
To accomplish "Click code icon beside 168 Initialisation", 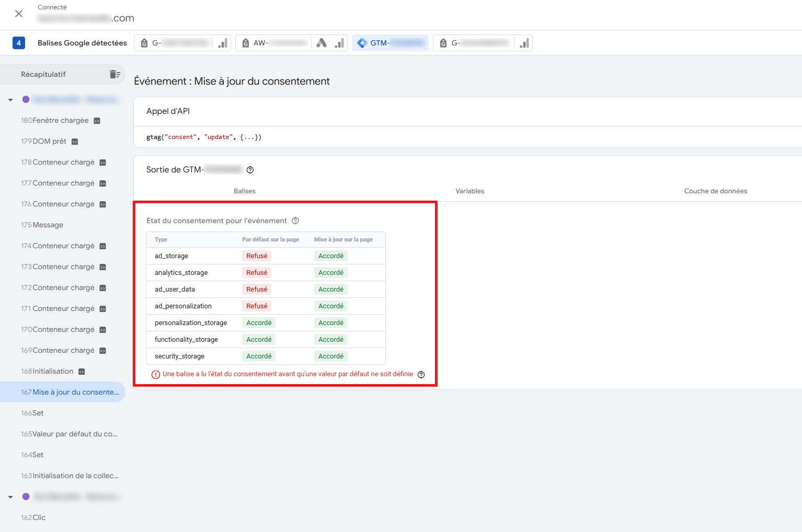I will click(x=82, y=372).
